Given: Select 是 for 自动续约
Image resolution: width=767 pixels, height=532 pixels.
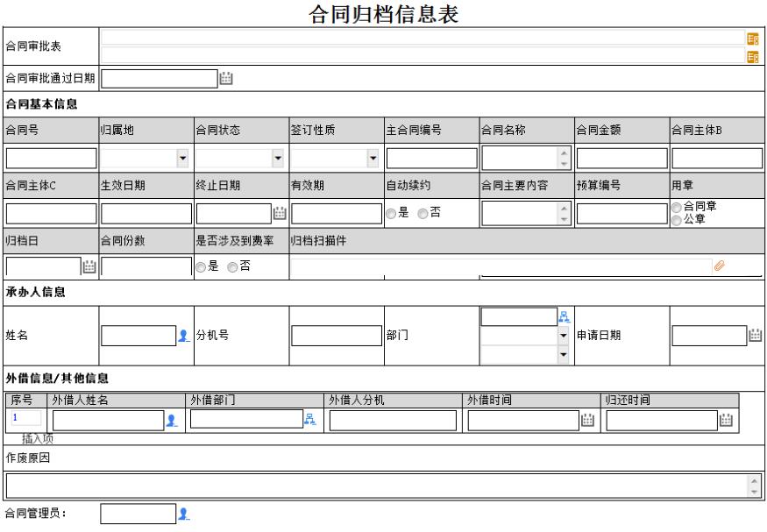Looking at the screenshot, I should pyautogui.click(x=391, y=213).
